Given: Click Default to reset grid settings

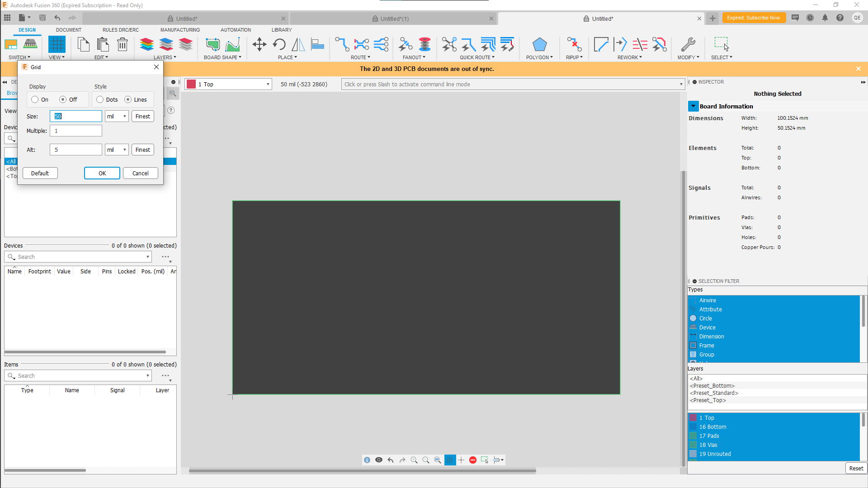Looking at the screenshot, I should pyautogui.click(x=39, y=173).
